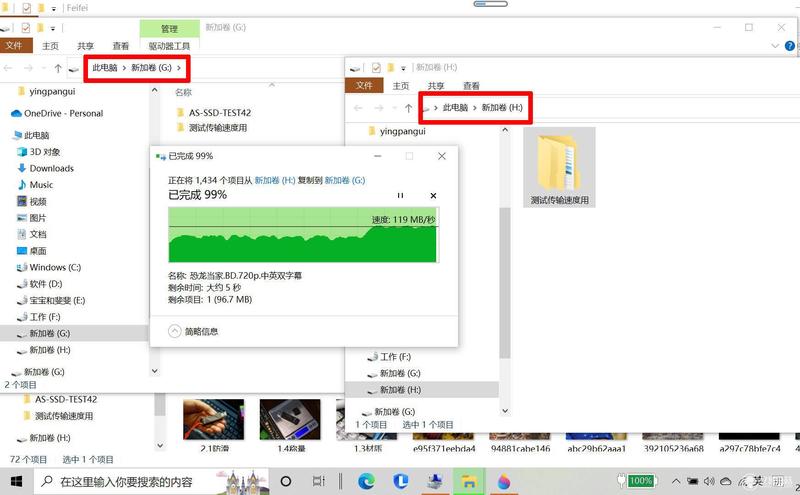
Task: Click properties checkmark icon in H: title bar
Action: click(x=377, y=67)
